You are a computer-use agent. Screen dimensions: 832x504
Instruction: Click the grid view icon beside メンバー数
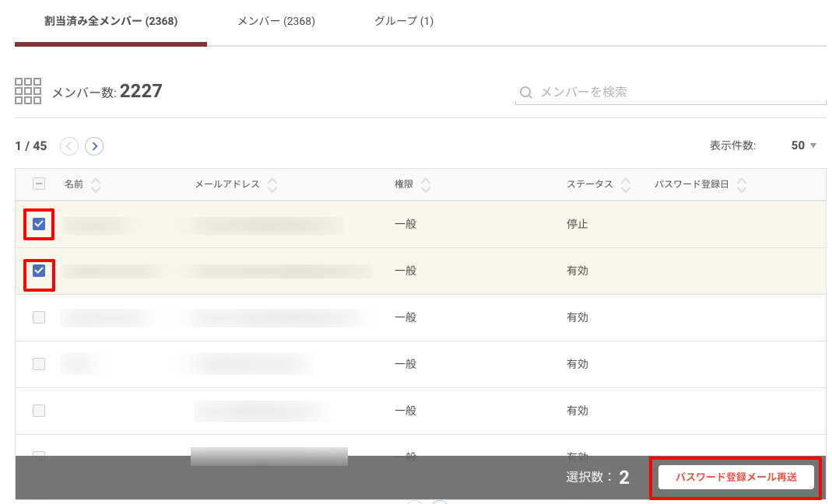pos(28,91)
